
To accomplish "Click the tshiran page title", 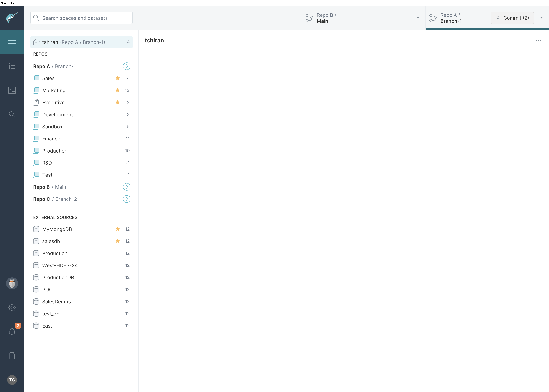I will point(154,41).
